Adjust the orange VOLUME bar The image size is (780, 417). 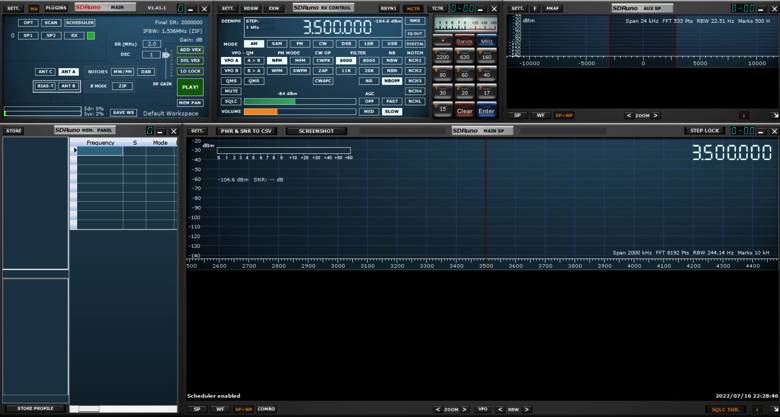(300, 111)
